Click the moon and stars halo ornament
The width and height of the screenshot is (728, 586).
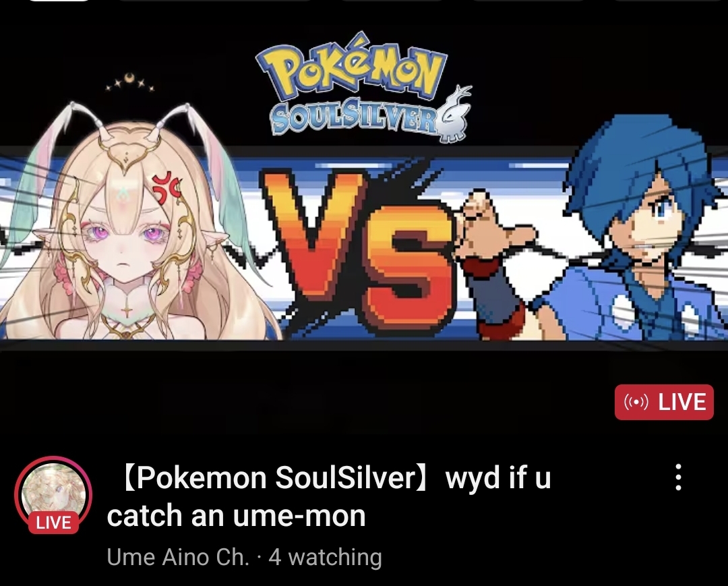coord(129,82)
